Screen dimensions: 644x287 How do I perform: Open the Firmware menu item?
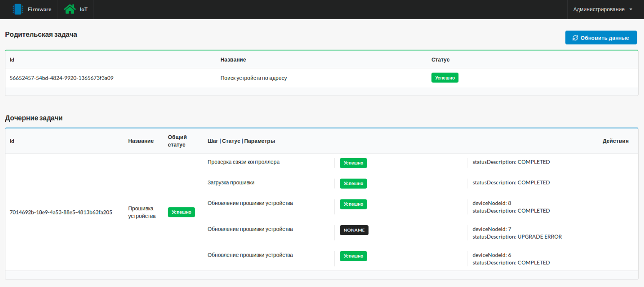[39, 9]
